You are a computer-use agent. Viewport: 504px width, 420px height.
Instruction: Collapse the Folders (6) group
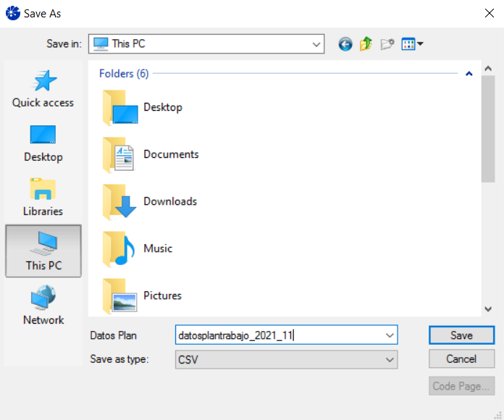[x=469, y=74]
